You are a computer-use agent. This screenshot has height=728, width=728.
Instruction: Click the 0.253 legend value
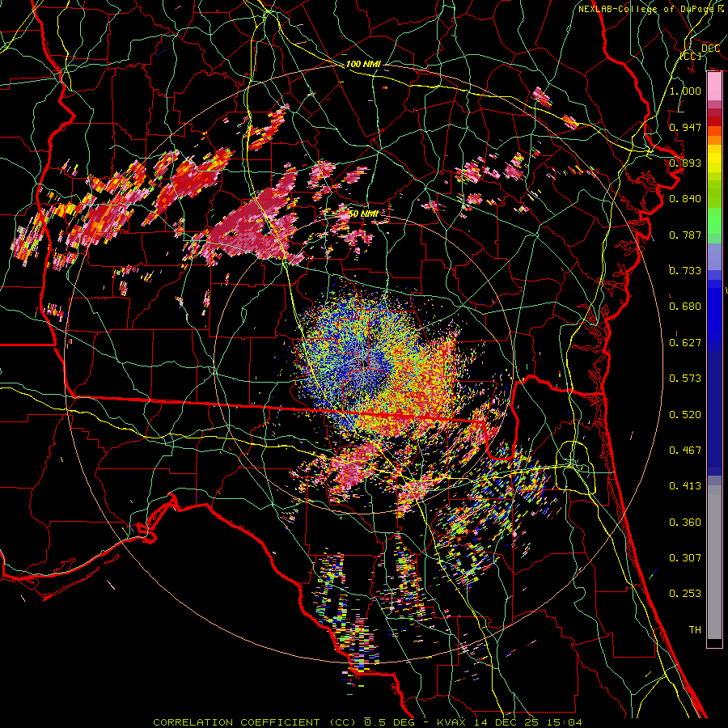click(685, 594)
